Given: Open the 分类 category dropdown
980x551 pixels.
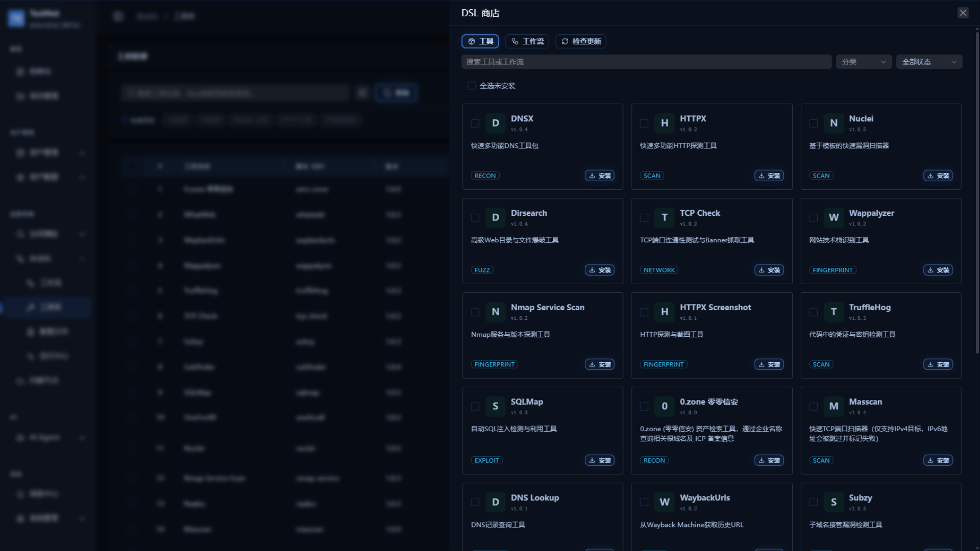Looking at the screenshot, I should [864, 62].
